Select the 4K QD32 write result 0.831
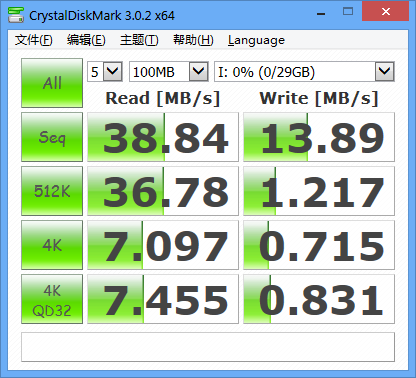 click(x=319, y=299)
